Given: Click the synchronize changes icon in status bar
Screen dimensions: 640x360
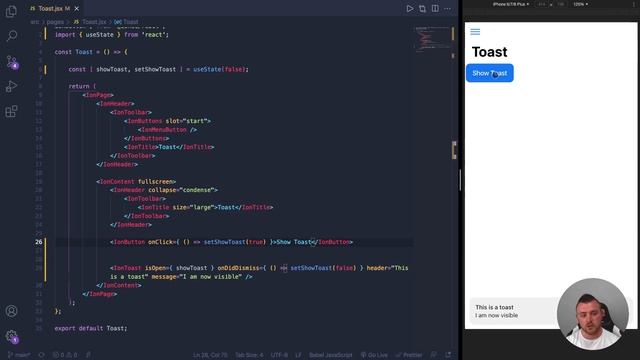Looking at the screenshot, I should [x=41, y=355].
